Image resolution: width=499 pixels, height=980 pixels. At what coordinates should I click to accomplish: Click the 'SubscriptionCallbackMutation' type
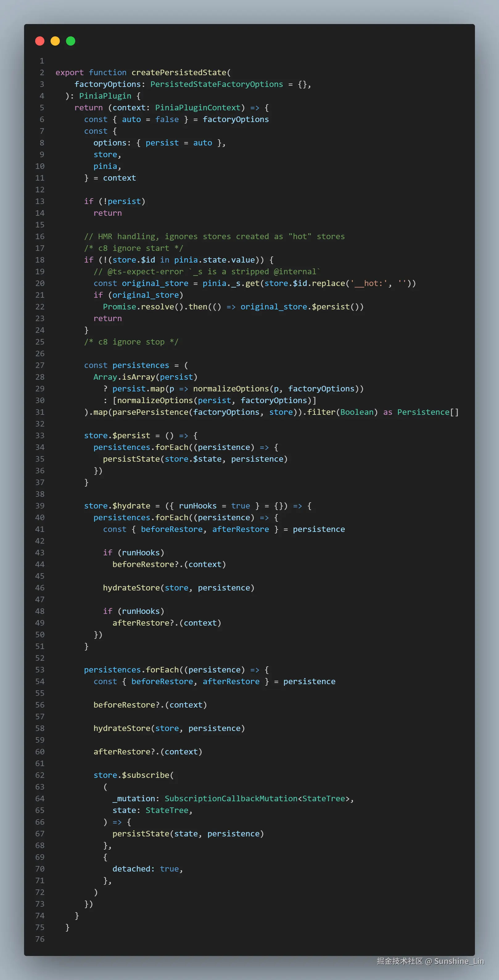pyautogui.click(x=231, y=798)
